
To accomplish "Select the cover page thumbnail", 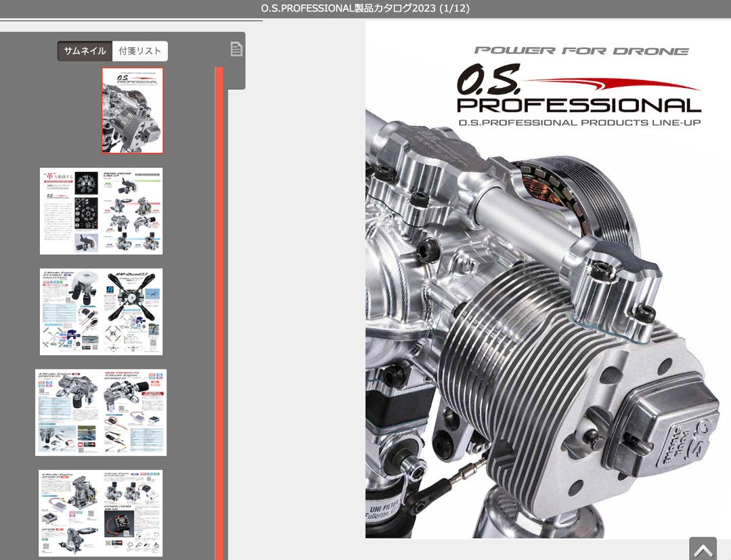I will point(133,110).
